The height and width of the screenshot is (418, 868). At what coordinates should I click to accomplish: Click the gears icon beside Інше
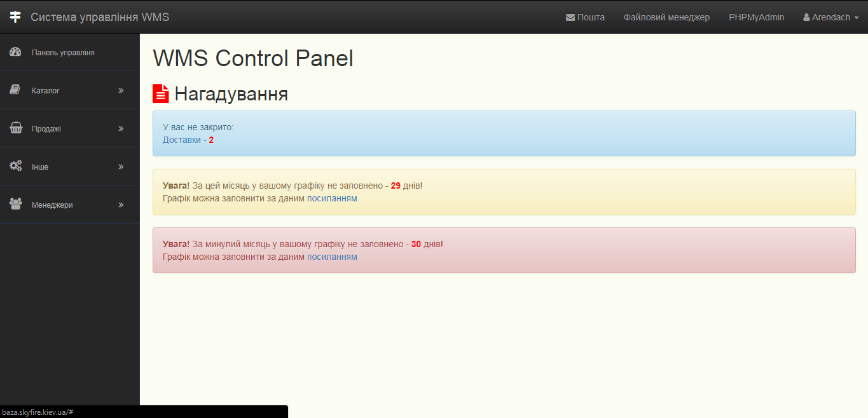click(x=16, y=166)
